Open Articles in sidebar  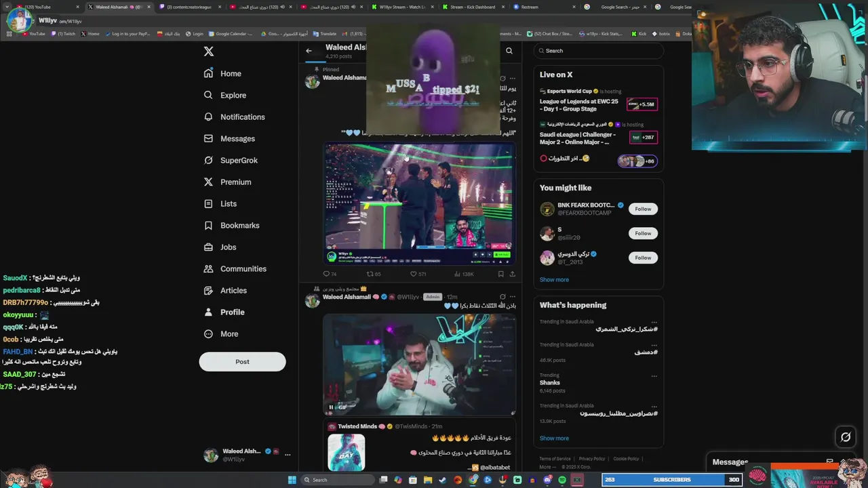click(225, 290)
